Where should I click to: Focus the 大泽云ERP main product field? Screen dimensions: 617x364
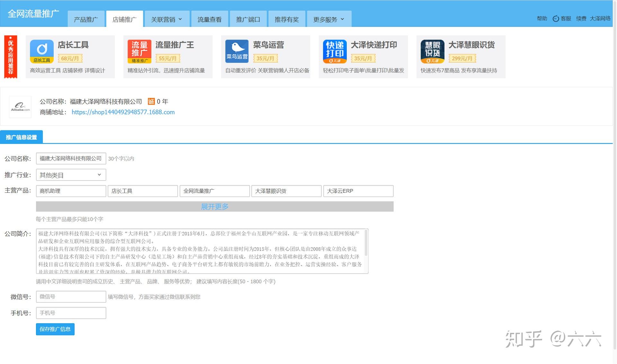pos(358,191)
